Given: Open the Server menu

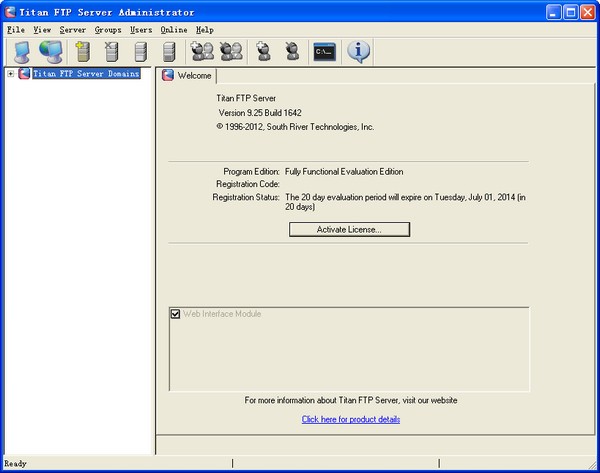Looking at the screenshot, I should 72,30.
